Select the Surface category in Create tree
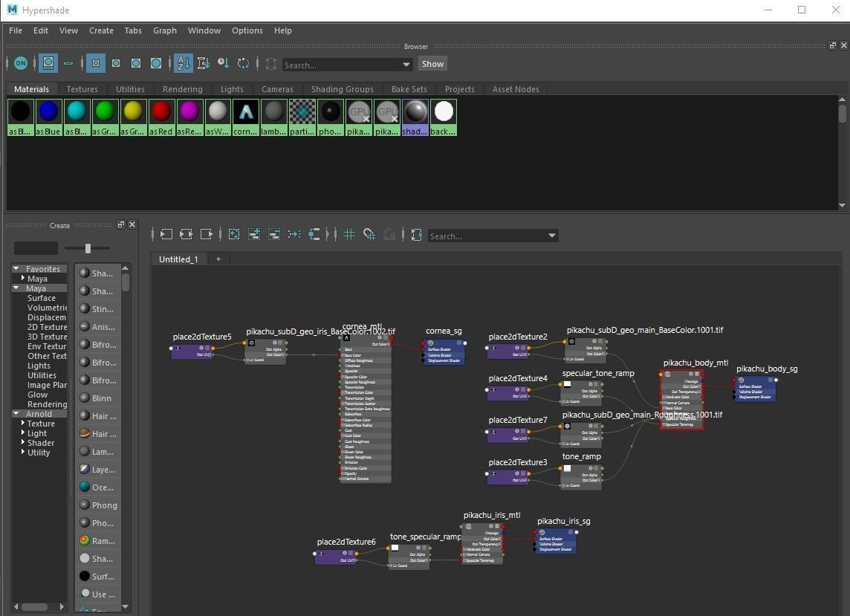 pos(42,298)
